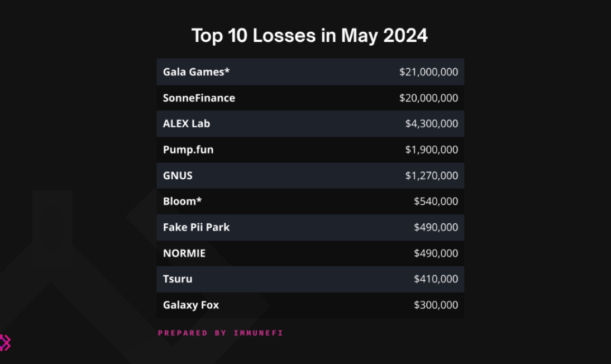This screenshot has height=364, width=611.
Task: Select the GNUS entry
Action: click(178, 175)
